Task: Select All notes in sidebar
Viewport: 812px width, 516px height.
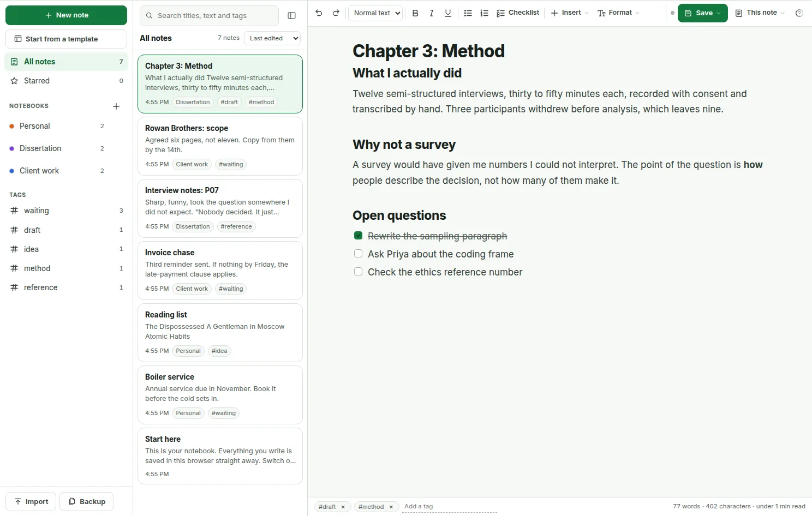Action: (x=66, y=62)
